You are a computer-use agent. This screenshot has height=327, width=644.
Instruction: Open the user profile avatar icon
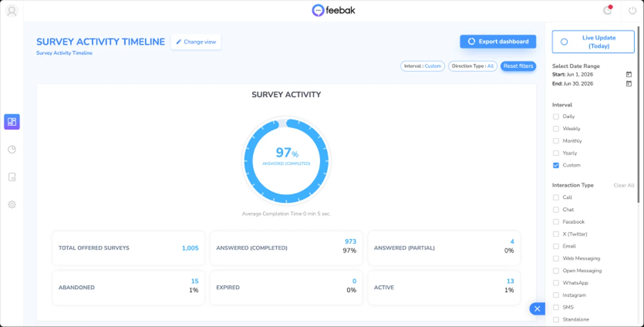coord(12,11)
